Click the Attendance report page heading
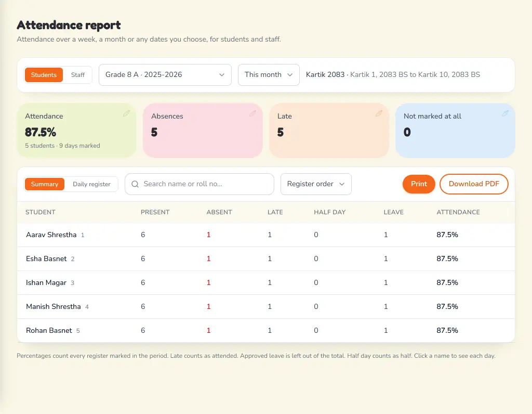532x414 pixels. click(69, 25)
